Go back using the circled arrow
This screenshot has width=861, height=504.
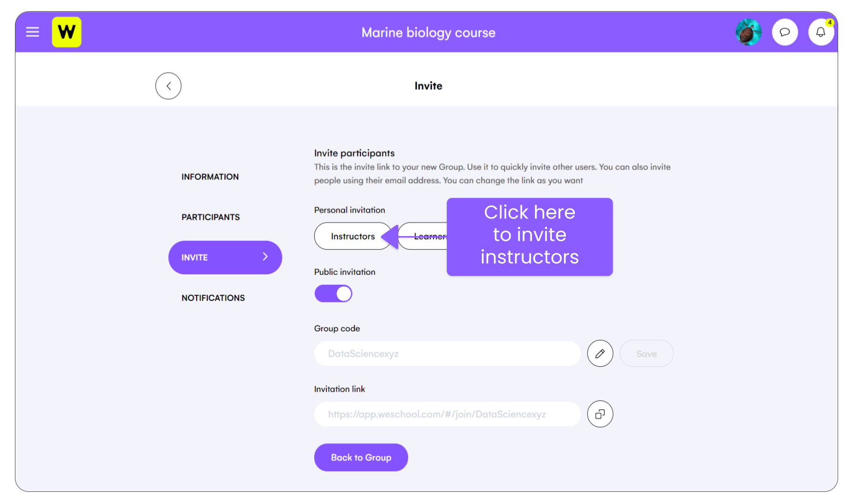click(169, 86)
